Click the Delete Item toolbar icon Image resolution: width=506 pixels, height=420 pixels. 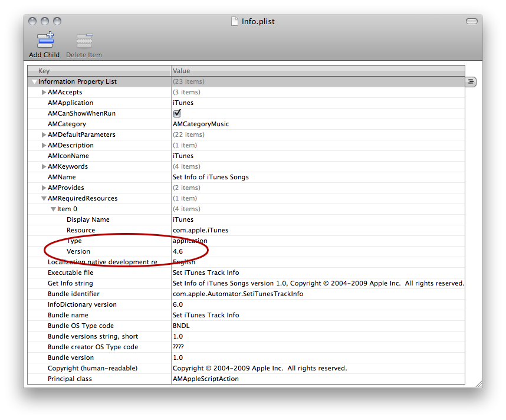coord(84,41)
